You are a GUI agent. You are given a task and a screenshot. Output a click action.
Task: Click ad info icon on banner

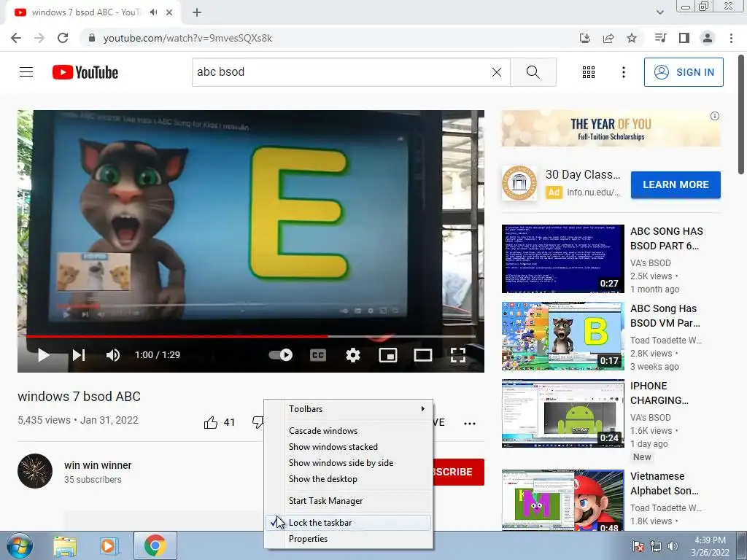tap(715, 116)
